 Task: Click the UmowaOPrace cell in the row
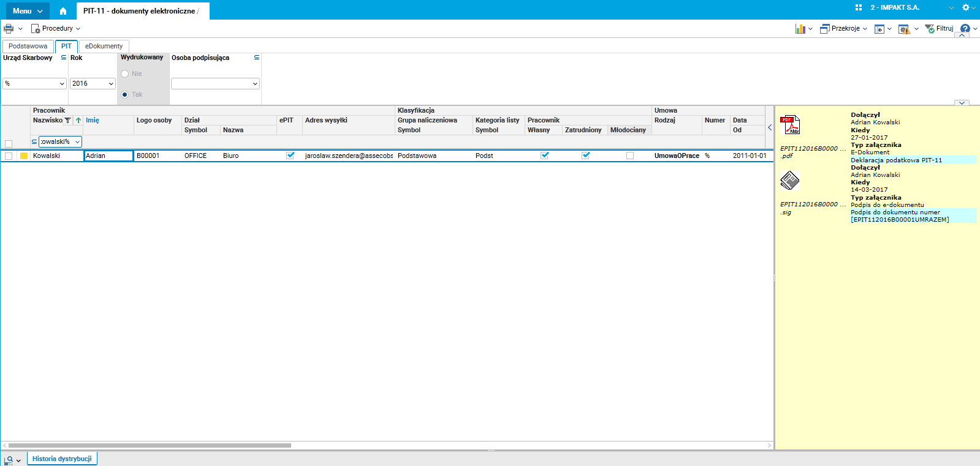click(x=677, y=156)
